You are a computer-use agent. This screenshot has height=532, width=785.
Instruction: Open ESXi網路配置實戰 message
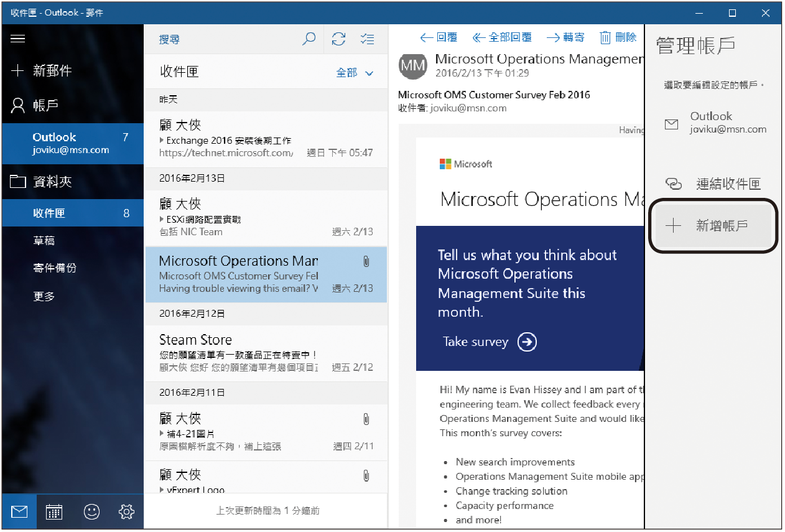(x=266, y=218)
